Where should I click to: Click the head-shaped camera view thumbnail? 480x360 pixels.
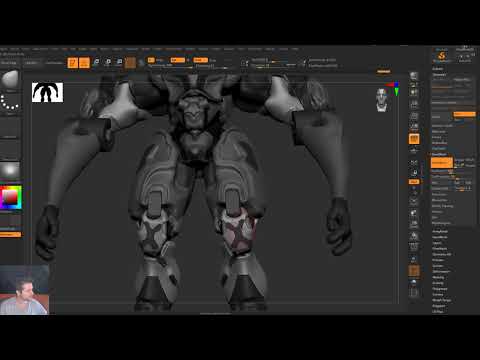coord(382,99)
